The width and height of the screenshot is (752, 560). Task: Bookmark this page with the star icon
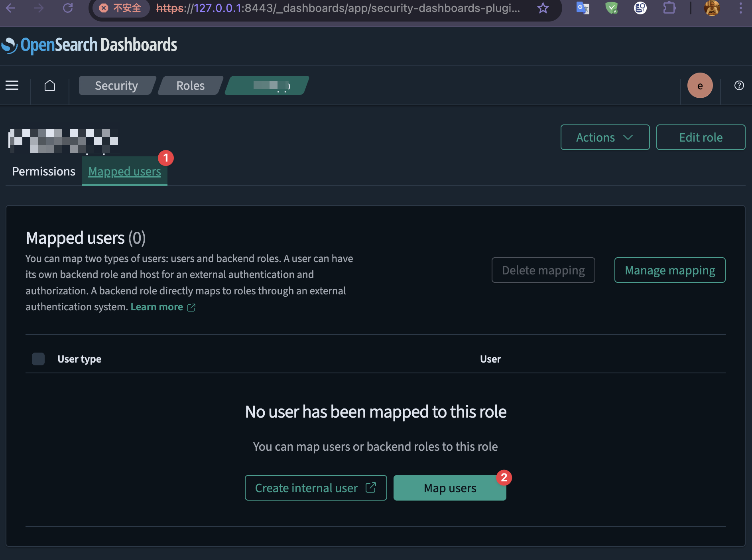(543, 8)
